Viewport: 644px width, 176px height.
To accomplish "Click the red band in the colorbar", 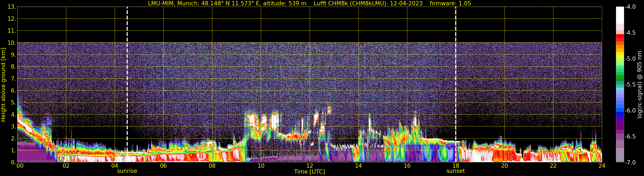I will click(620, 37).
